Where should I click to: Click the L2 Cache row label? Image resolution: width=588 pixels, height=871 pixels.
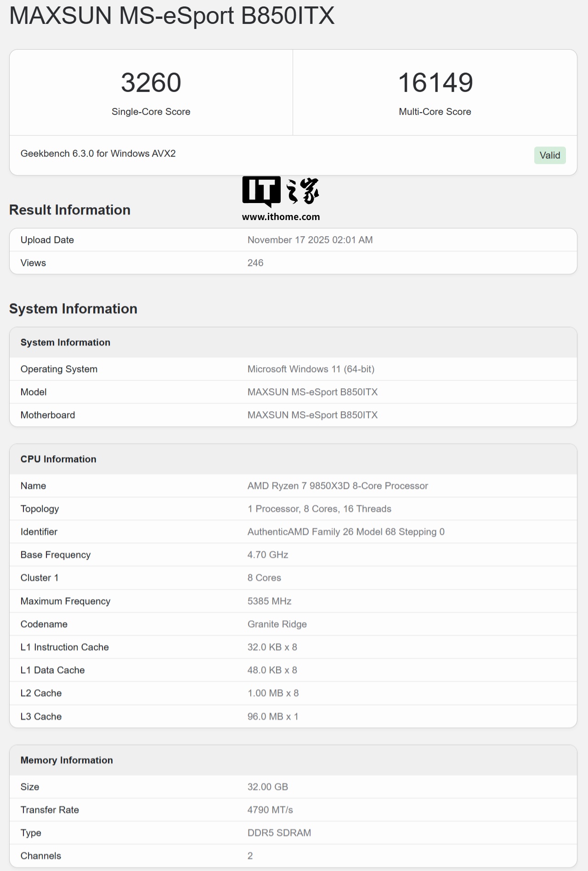[x=41, y=693]
